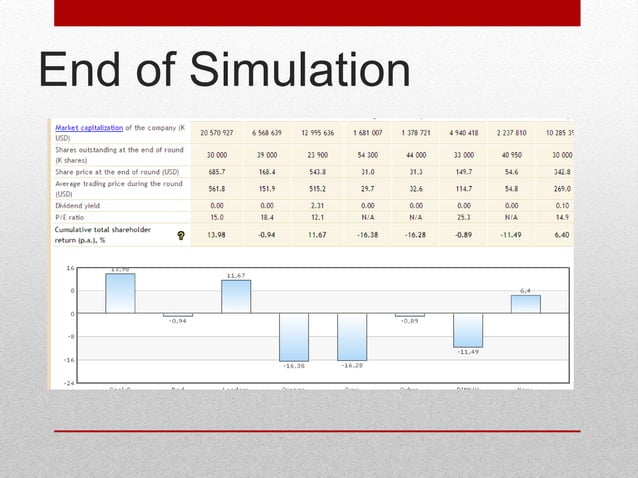Screen dimensions: 638x478
Task: Click the 20 570 927 market cap cell
Action: [216, 133]
